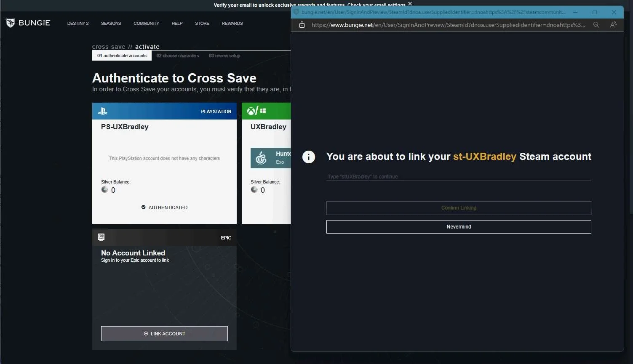Click the No Account Linked heading

(133, 253)
